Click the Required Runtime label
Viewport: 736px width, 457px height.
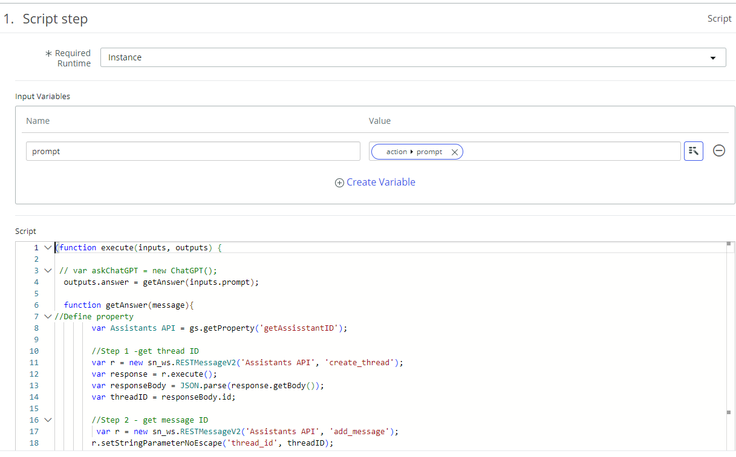coord(71,58)
